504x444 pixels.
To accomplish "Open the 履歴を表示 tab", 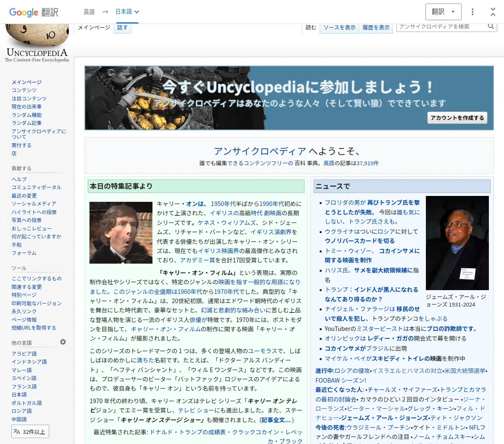I will coord(376,27).
